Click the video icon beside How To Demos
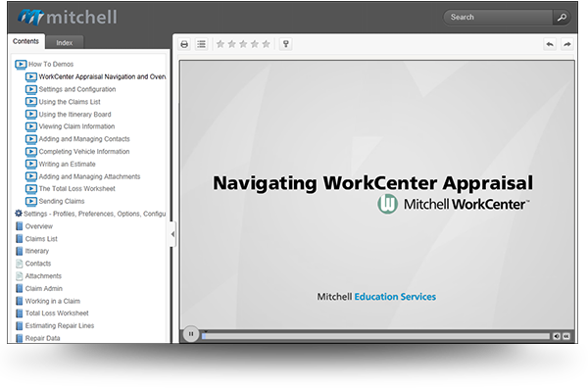Viewport: 588px width, 388px height. click(21, 64)
